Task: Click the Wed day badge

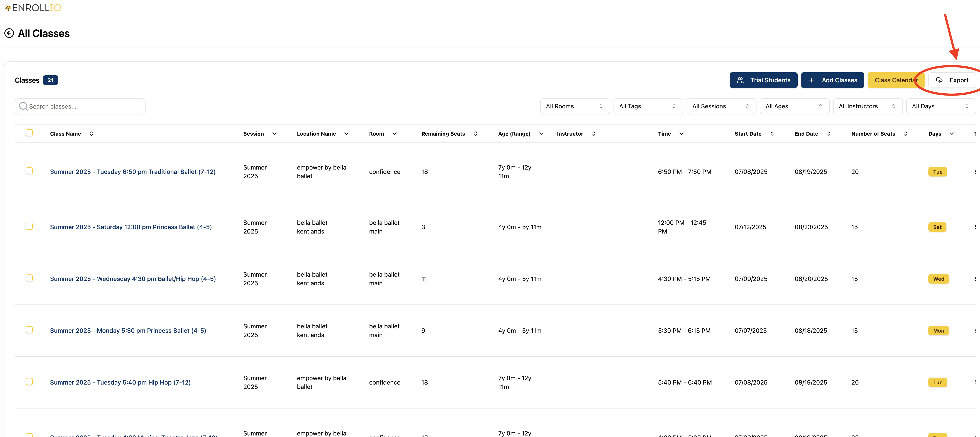Action: click(939, 279)
